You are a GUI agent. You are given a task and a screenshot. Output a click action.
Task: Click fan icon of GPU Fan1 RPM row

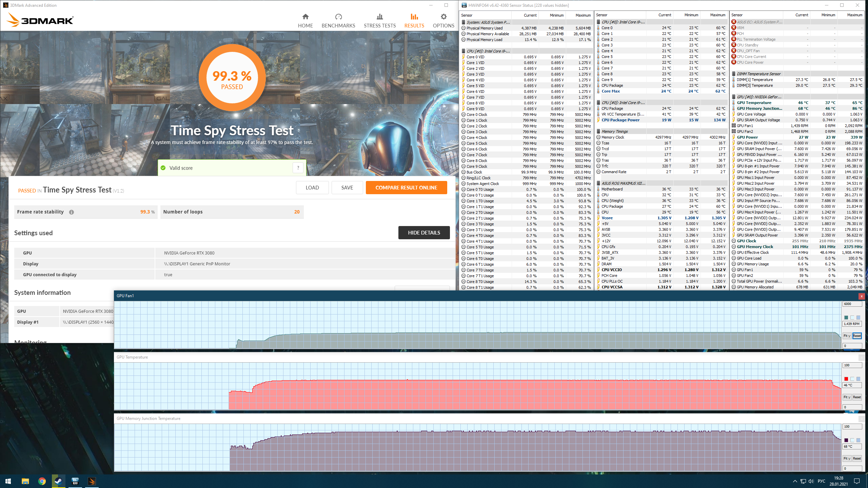pos(734,126)
